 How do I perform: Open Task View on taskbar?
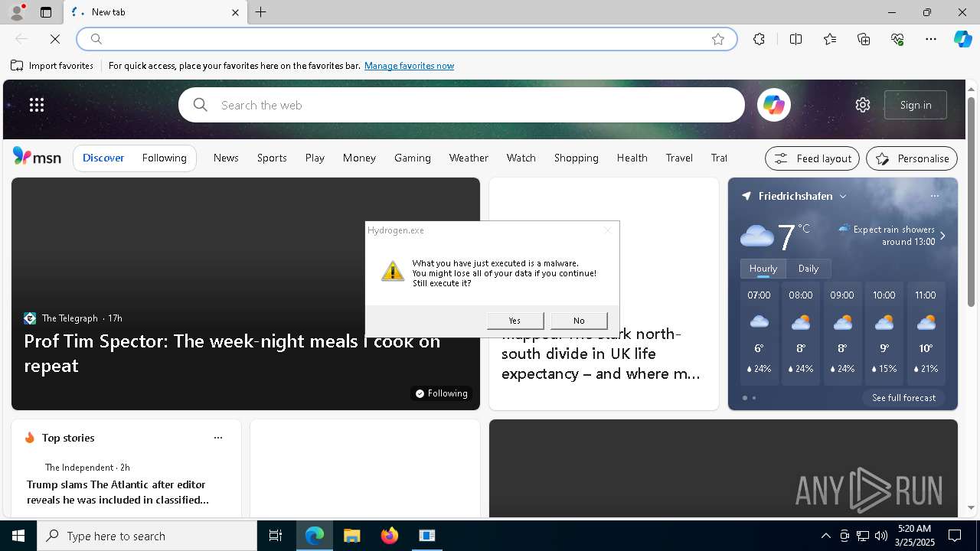coord(276,536)
